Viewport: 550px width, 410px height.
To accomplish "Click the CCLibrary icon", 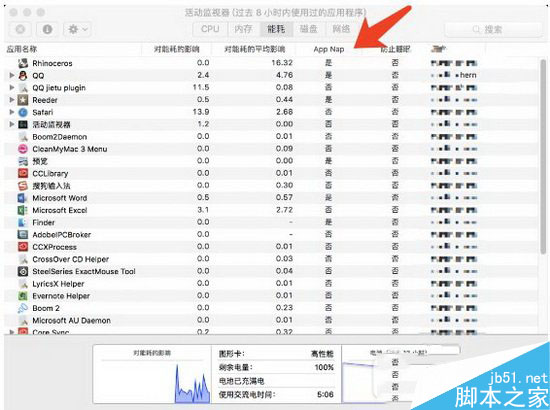I will (23, 173).
